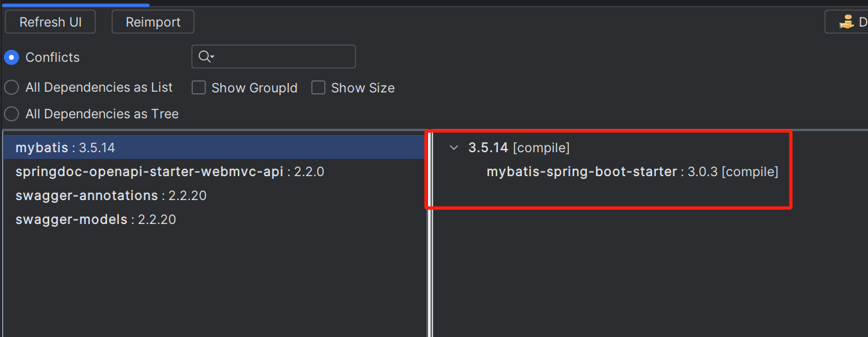This screenshot has height=337, width=868.
Task: Collapse the 3.5.14 [compile] node chevron
Action: pos(454,148)
